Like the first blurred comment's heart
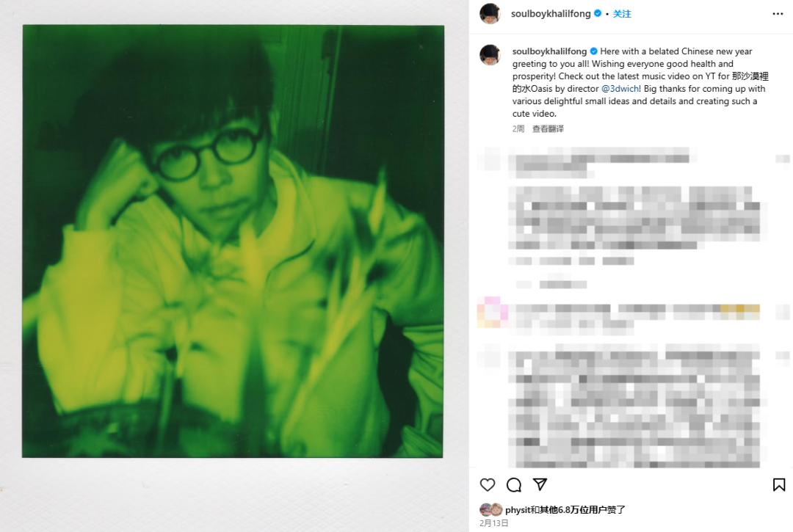793x532 pixels. click(x=783, y=159)
